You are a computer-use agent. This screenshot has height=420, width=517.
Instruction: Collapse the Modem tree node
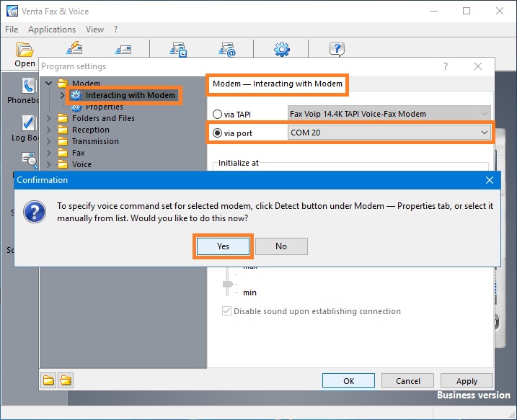[49, 84]
